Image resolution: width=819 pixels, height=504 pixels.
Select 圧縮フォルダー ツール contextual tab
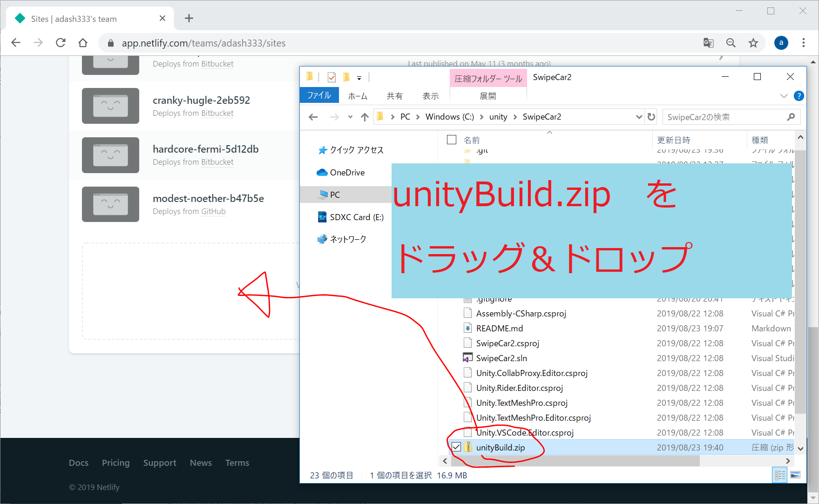(x=488, y=78)
